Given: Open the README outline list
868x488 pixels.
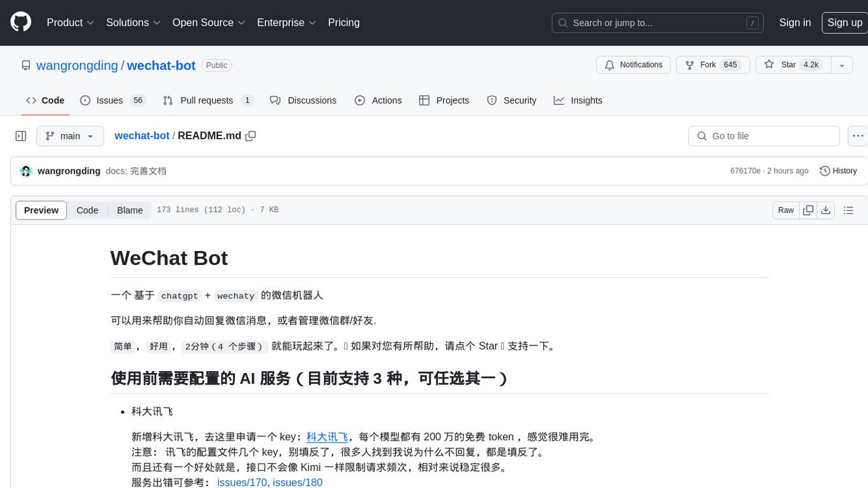Looking at the screenshot, I should point(848,210).
